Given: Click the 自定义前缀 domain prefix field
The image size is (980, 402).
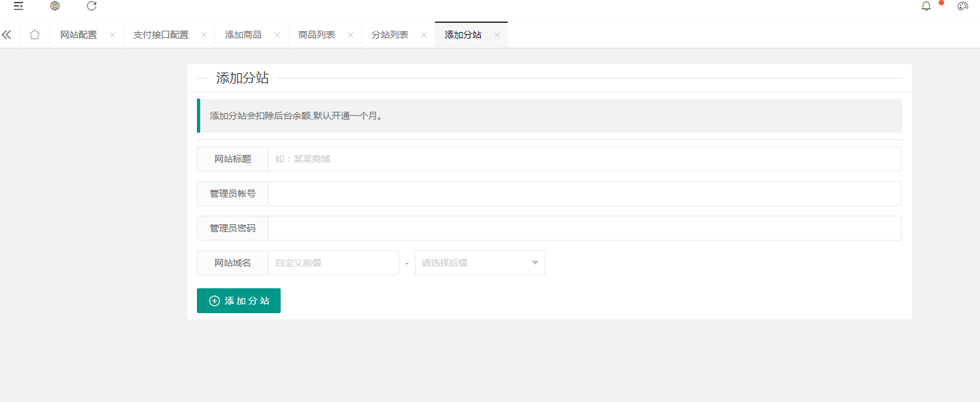Looking at the screenshot, I should 333,263.
